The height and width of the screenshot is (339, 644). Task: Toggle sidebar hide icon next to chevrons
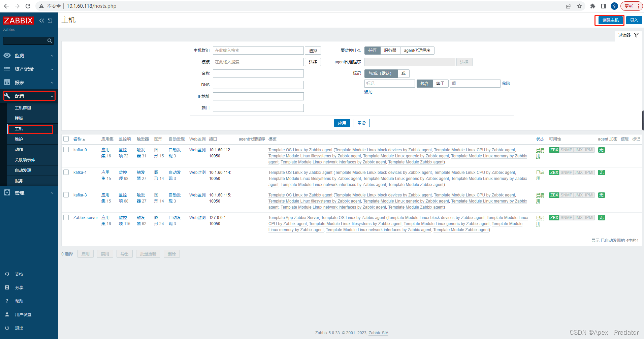point(50,21)
